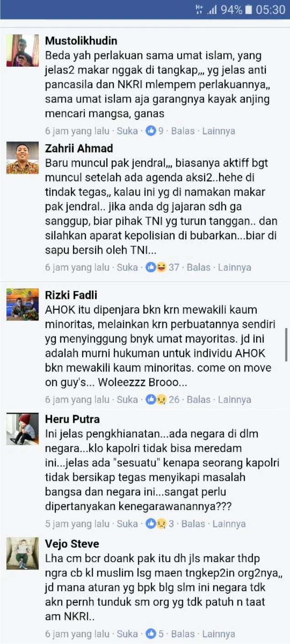290x644 pixels.
Task: Reply to Heru Putra via Balas
Action: 193,524
